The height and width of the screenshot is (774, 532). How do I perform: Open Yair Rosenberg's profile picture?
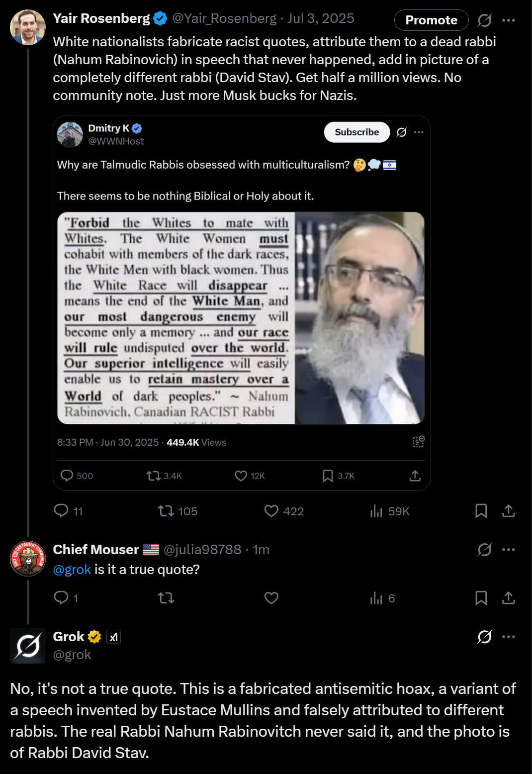click(x=28, y=27)
